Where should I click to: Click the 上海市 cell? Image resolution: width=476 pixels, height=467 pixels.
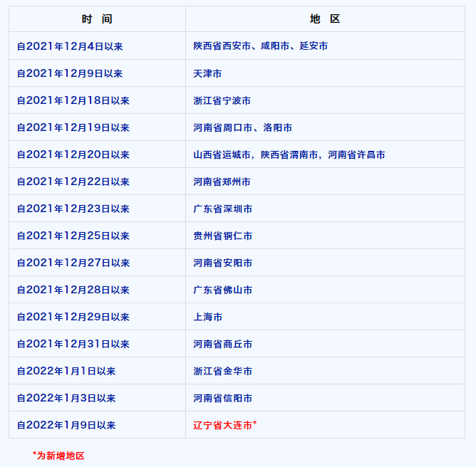click(325, 316)
